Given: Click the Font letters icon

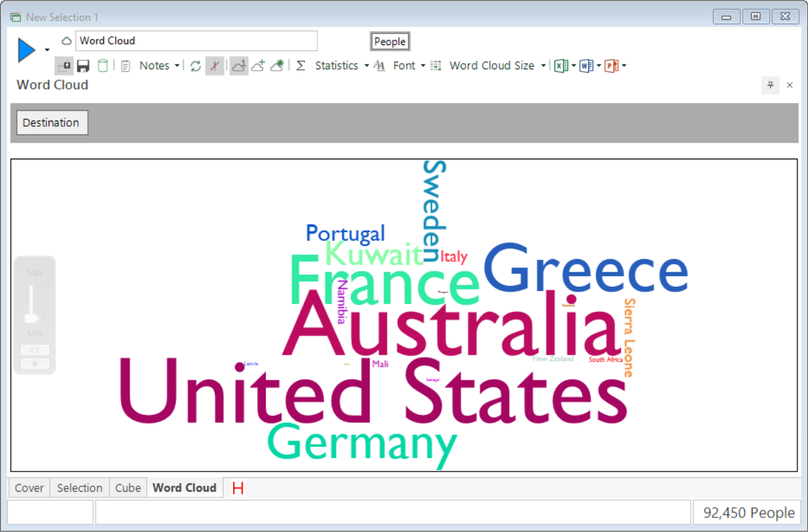Looking at the screenshot, I should tap(379, 66).
